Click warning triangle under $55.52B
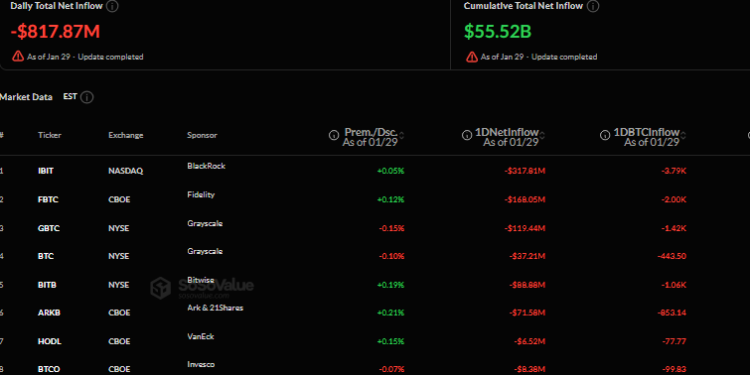750x375 pixels. 472,56
